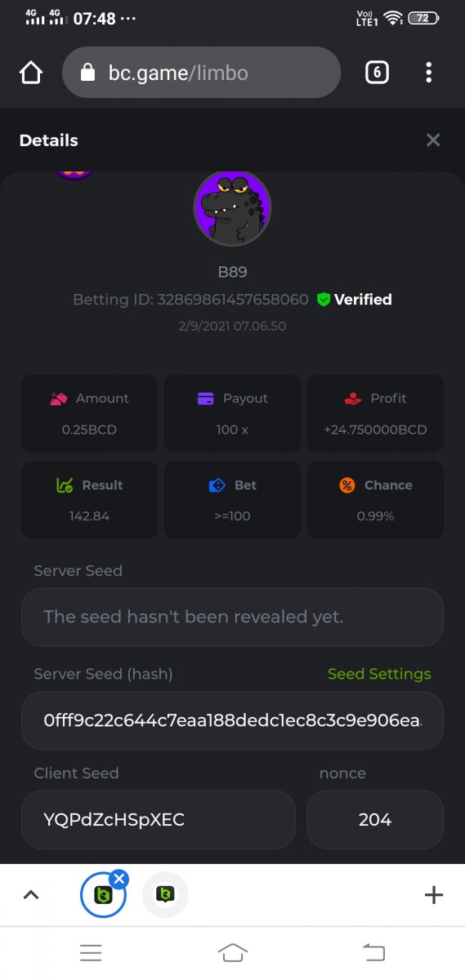Switch to the second BC.Game tab

(x=165, y=895)
